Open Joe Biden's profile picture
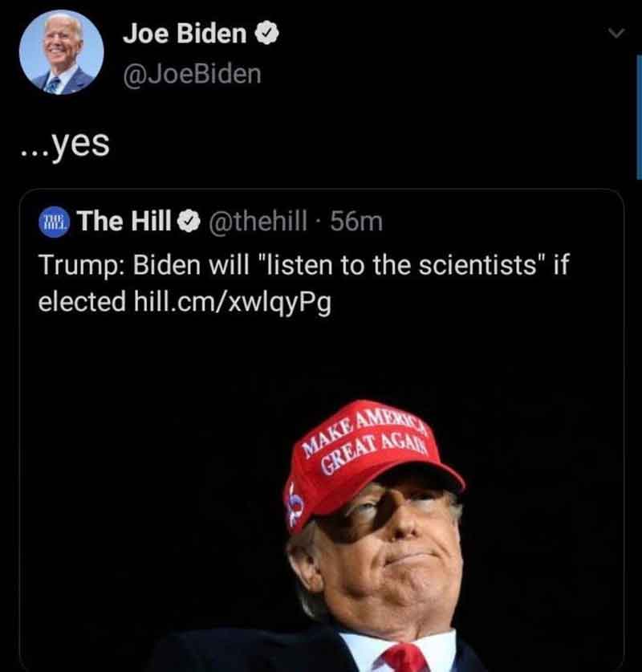Image resolution: width=642 pixels, height=672 pixels. tap(61, 52)
